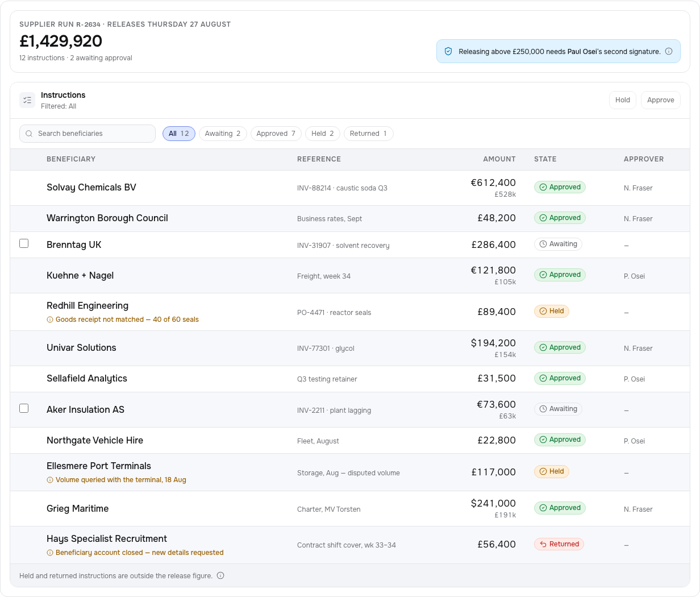Click Approved badge for Grieg Maritime

click(560, 508)
